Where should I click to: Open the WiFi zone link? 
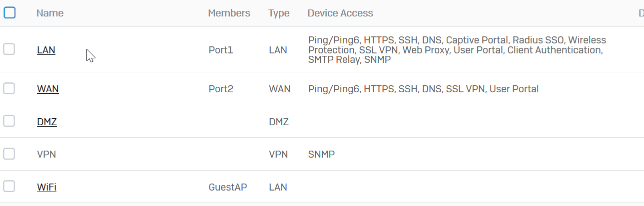pyautogui.click(x=46, y=188)
